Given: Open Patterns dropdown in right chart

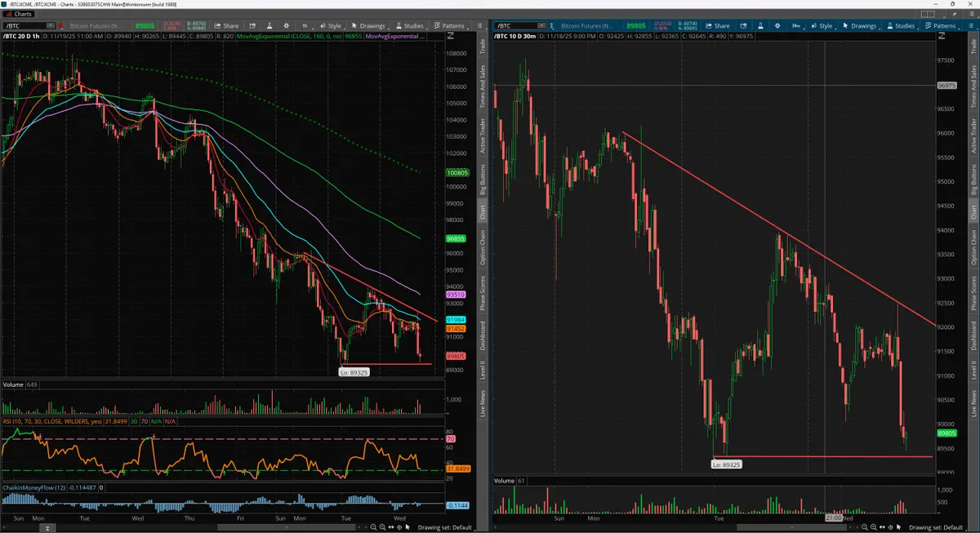Looking at the screenshot, I should 941,26.
